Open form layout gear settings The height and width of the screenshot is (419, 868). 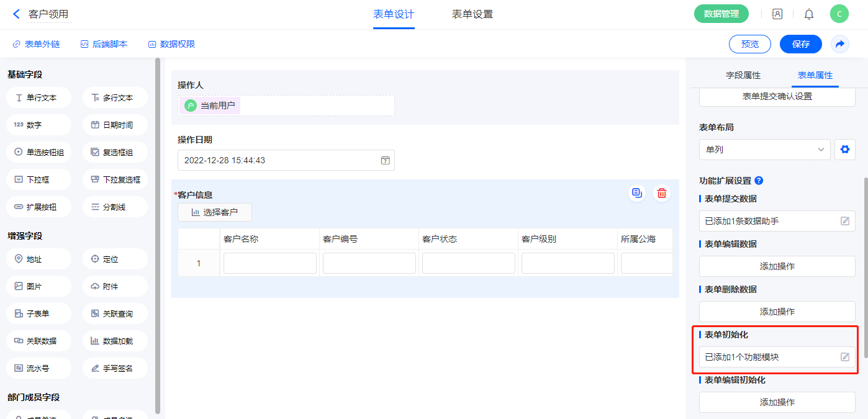tap(844, 150)
